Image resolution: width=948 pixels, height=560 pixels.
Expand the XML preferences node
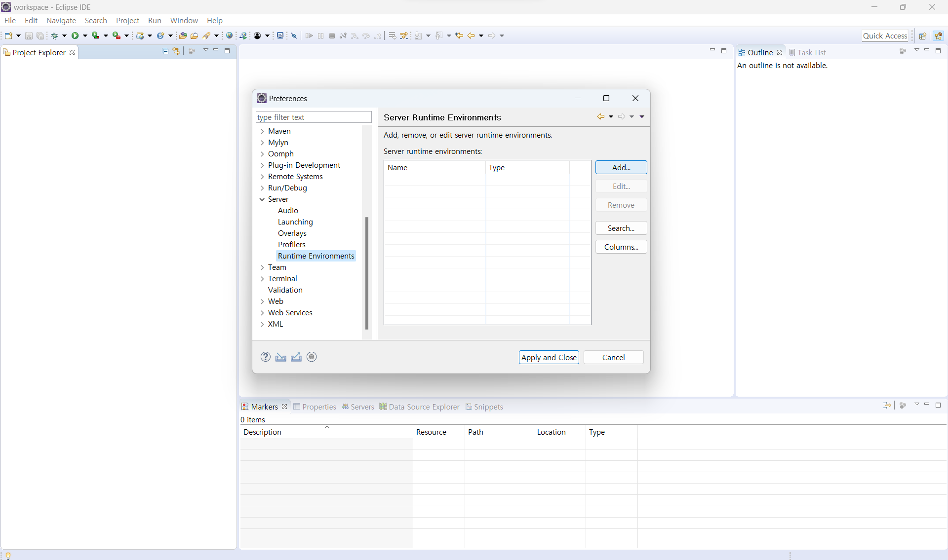pos(262,324)
